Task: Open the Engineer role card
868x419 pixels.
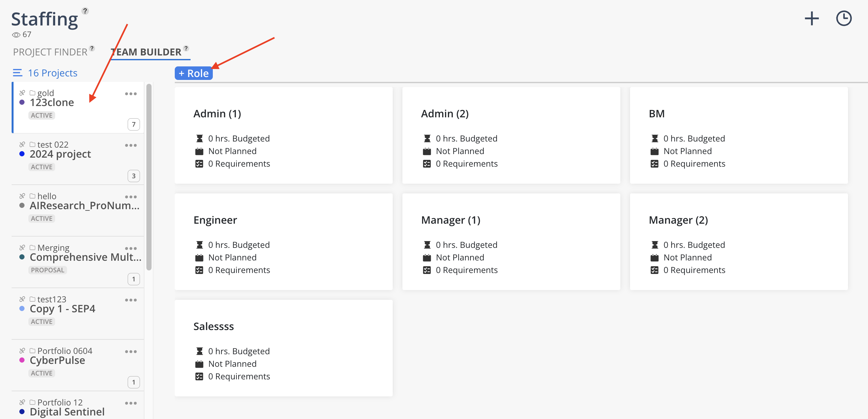Action: (x=283, y=242)
